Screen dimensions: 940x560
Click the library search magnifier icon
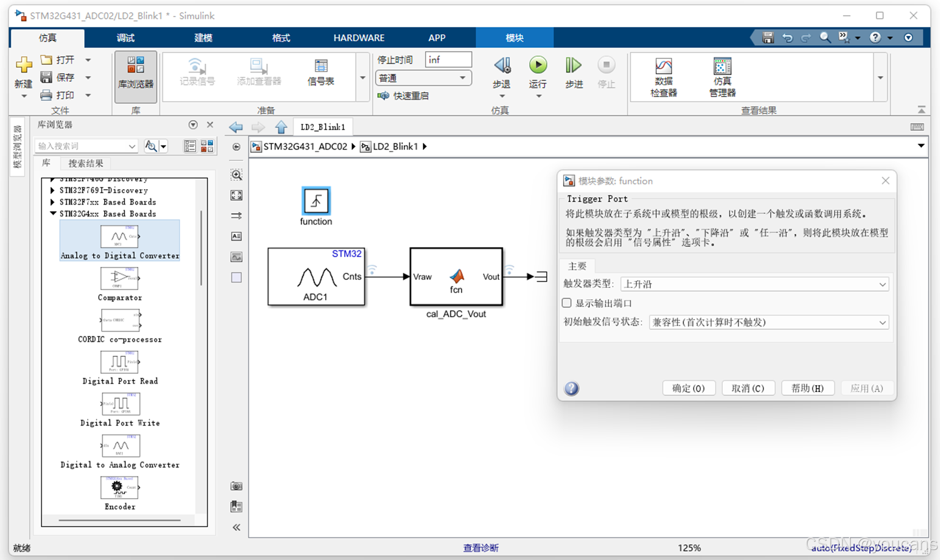[x=150, y=146]
